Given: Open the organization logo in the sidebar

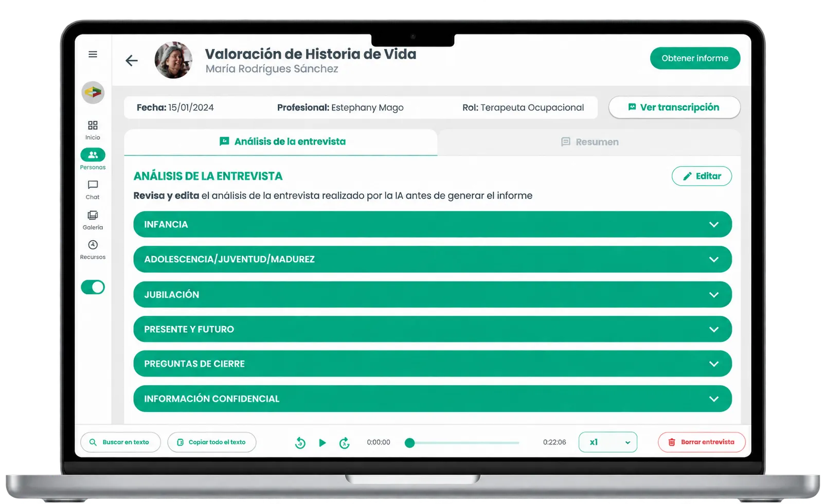Looking at the screenshot, I should [93, 93].
